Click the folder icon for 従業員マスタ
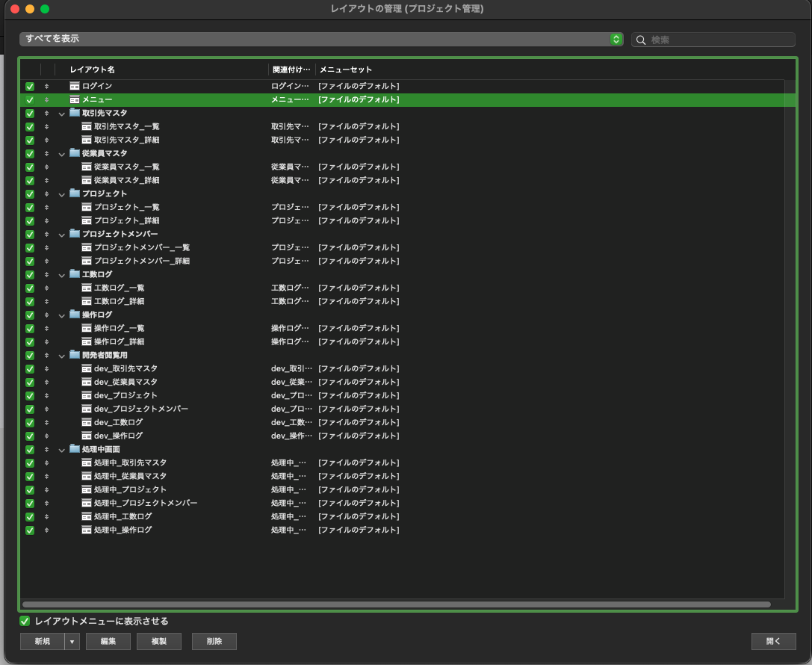 (x=75, y=152)
